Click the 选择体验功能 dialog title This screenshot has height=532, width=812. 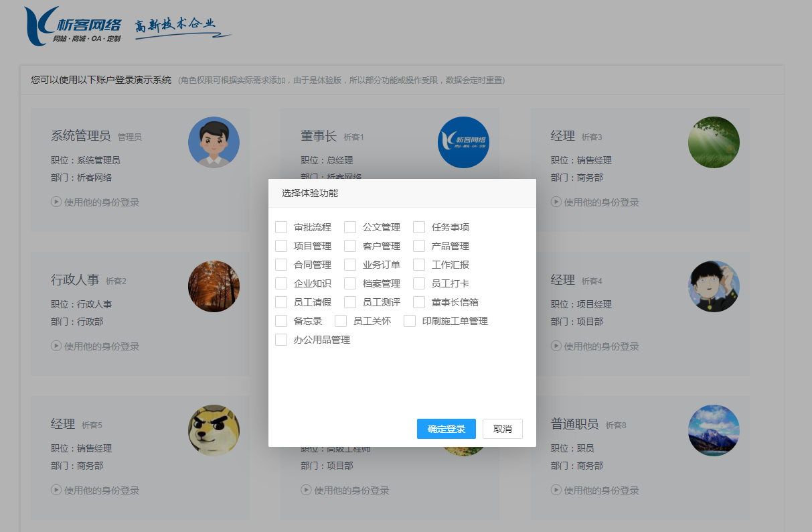tap(310, 193)
